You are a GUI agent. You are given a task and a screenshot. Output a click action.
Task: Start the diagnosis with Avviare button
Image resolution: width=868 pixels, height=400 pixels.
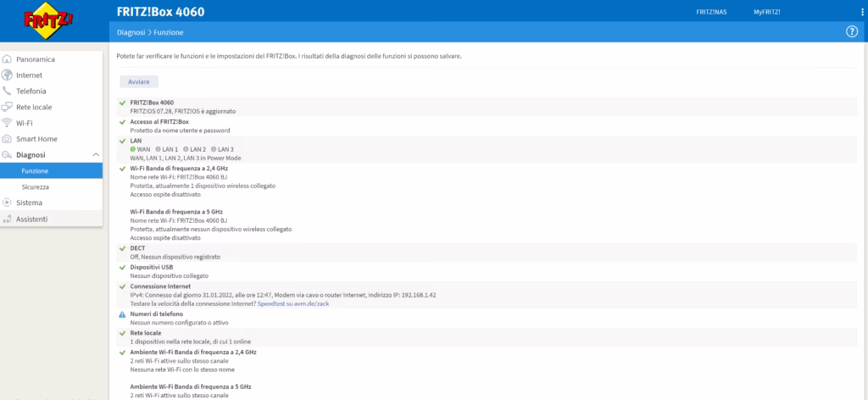click(139, 82)
